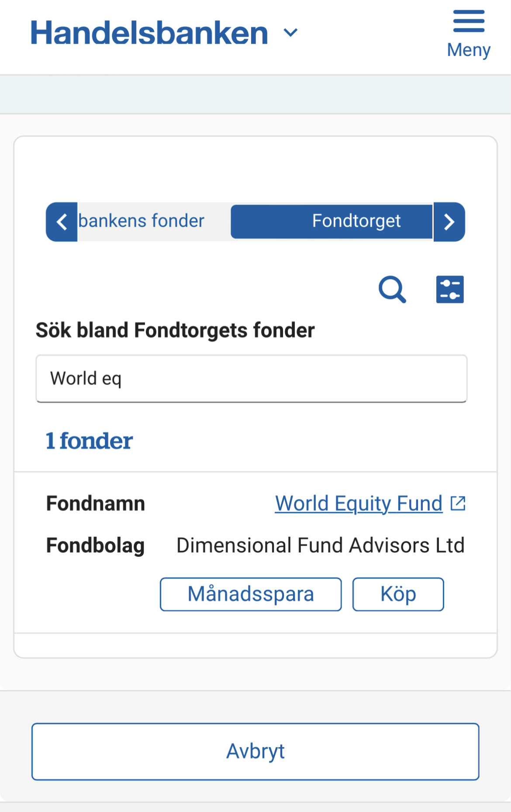Open World Equity Fund in new window icon
Screen dimensions: 511x812
(x=458, y=503)
